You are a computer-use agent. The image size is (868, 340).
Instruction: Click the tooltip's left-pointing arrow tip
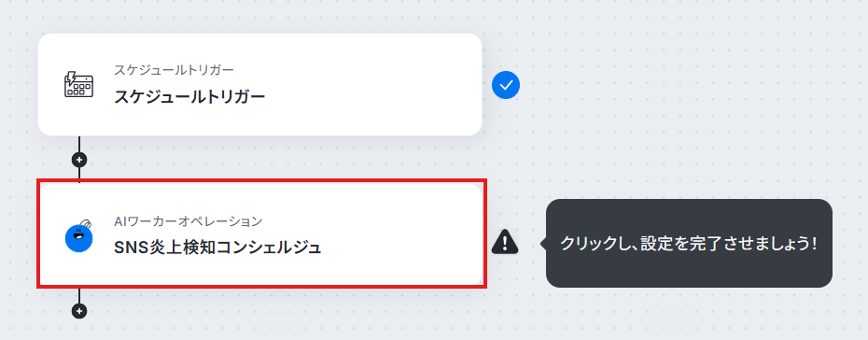543,243
